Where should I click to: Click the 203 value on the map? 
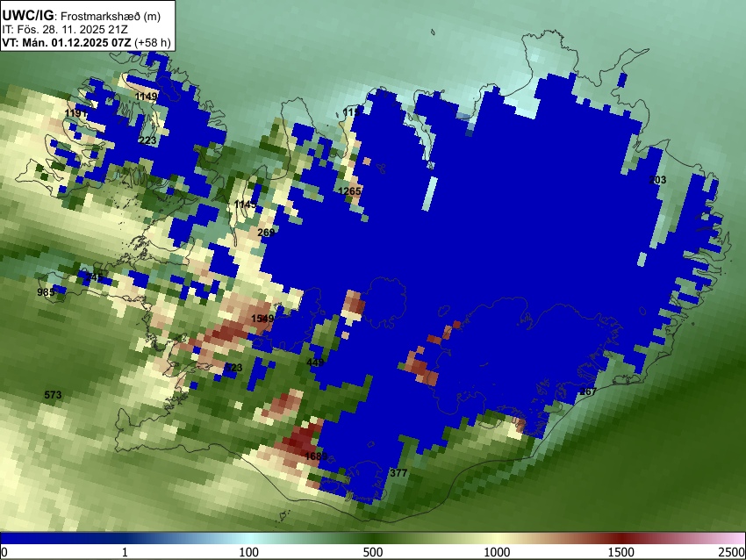(657, 180)
